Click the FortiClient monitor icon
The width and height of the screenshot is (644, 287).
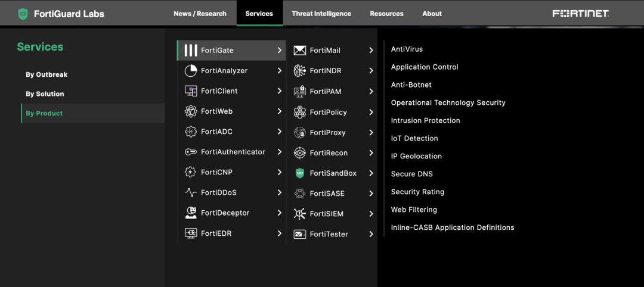pyautogui.click(x=191, y=91)
